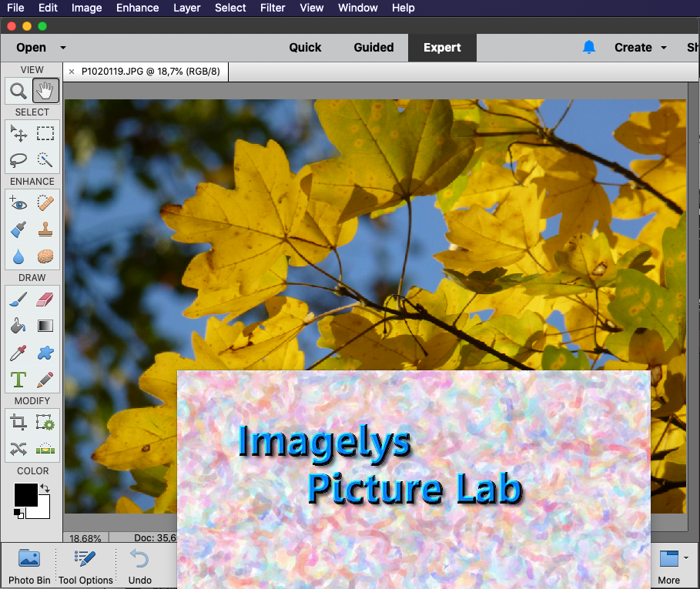Image resolution: width=700 pixels, height=589 pixels.
Task: Toggle the Tool Options panel
Action: click(x=85, y=567)
